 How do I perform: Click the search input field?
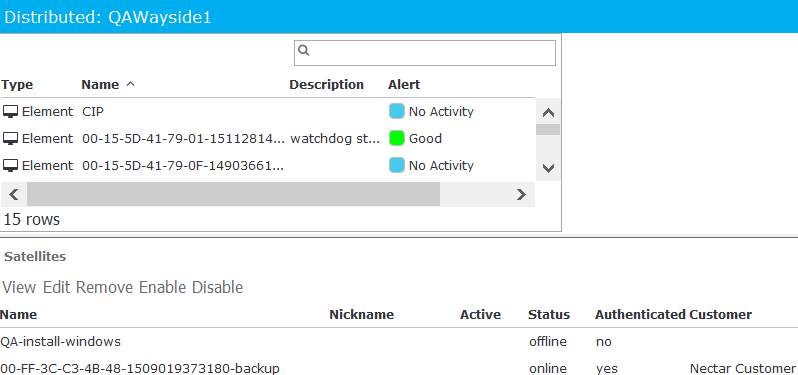coord(424,53)
